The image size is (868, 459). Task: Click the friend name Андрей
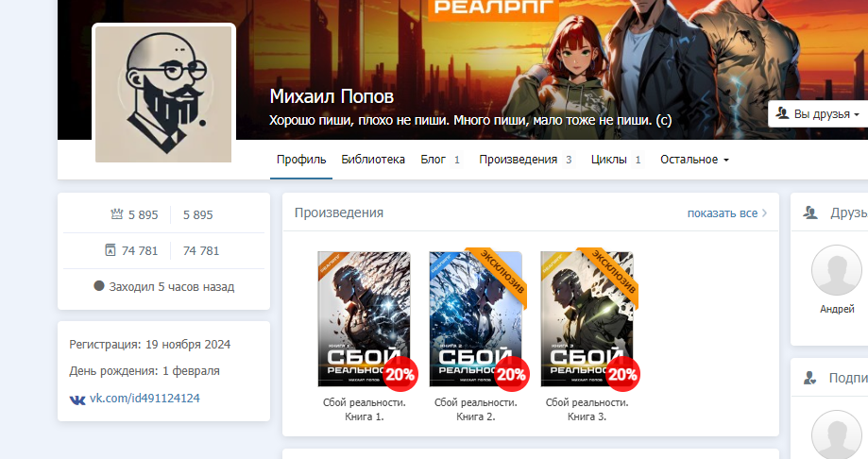(837, 309)
